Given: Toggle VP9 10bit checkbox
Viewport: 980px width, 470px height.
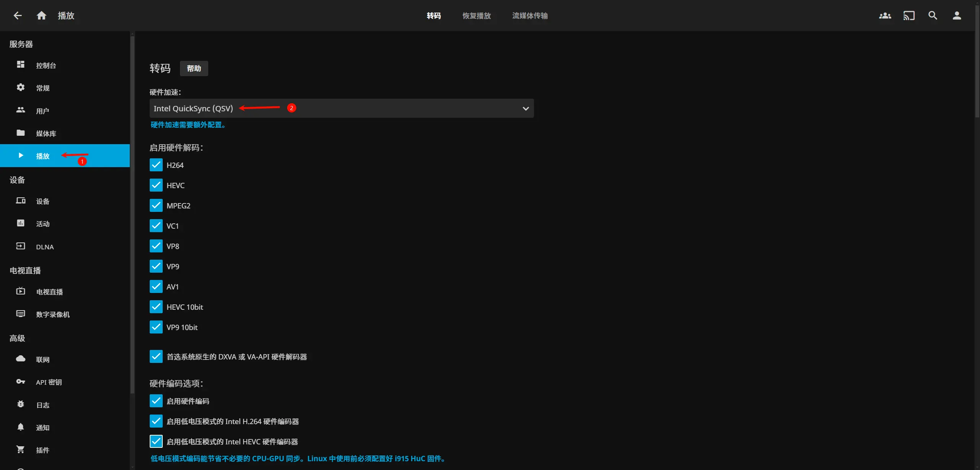Looking at the screenshot, I should coord(156,327).
